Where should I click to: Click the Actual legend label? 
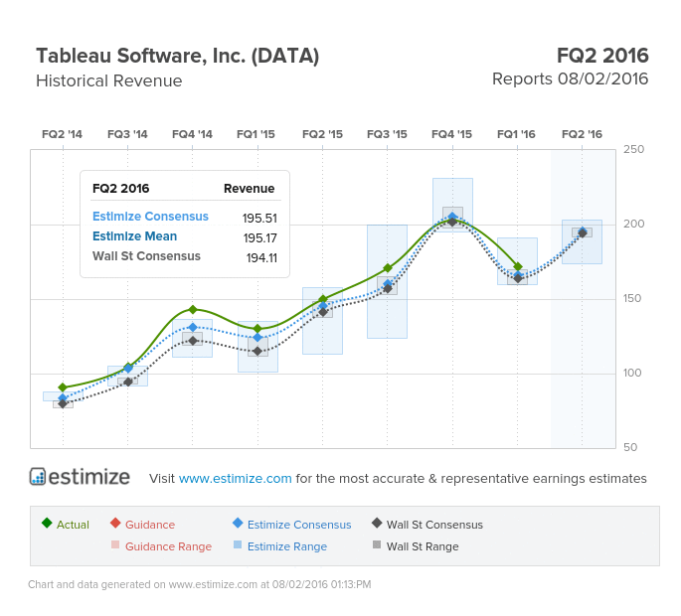coord(73,525)
